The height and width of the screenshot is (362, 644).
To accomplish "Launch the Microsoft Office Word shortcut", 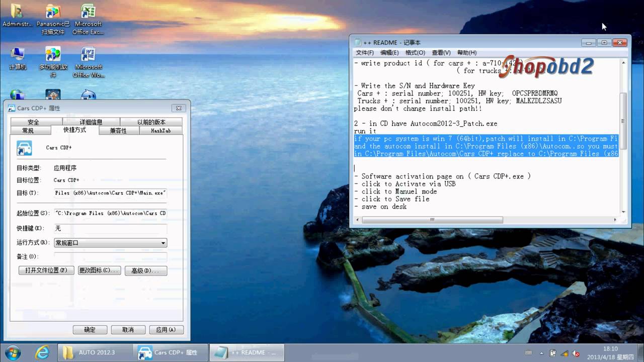I will [88, 62].
